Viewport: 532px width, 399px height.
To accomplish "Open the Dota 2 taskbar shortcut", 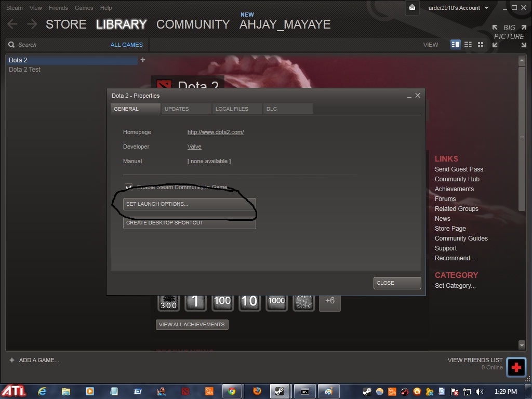I will [x=185, y=392].
